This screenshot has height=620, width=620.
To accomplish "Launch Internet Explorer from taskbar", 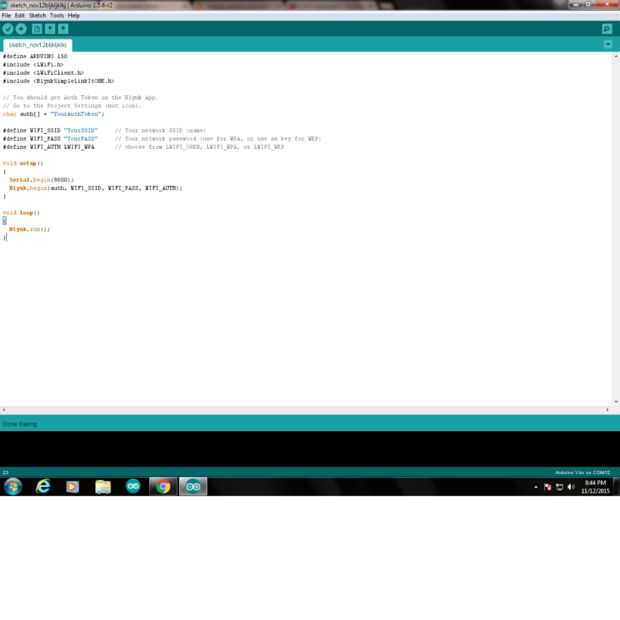I will click(43, 486).
